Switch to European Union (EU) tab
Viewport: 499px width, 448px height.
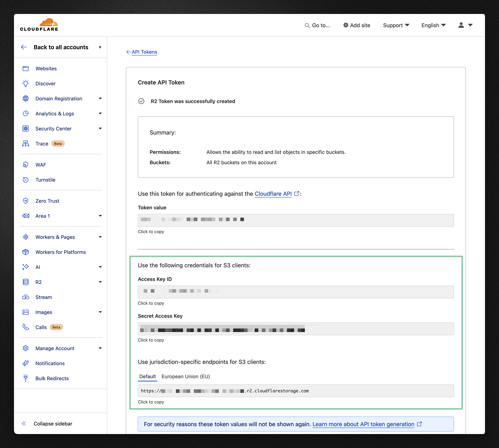186,376
